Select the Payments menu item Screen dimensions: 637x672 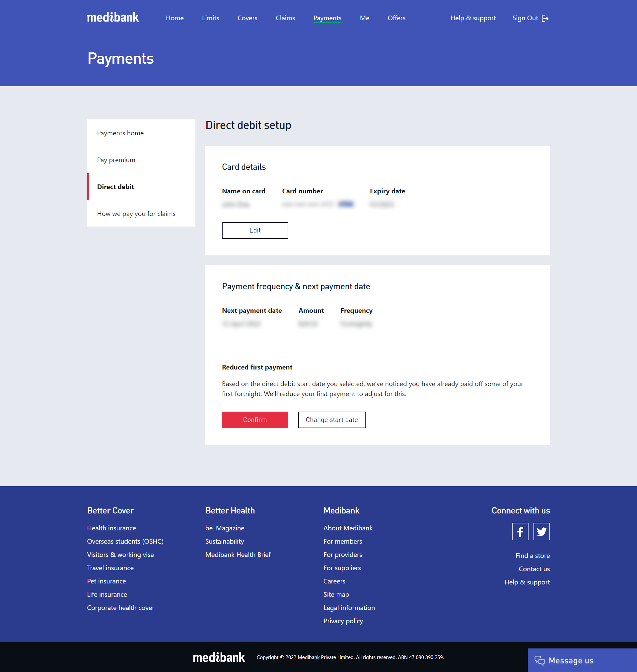pyautogui.click(x=327, y=18)
